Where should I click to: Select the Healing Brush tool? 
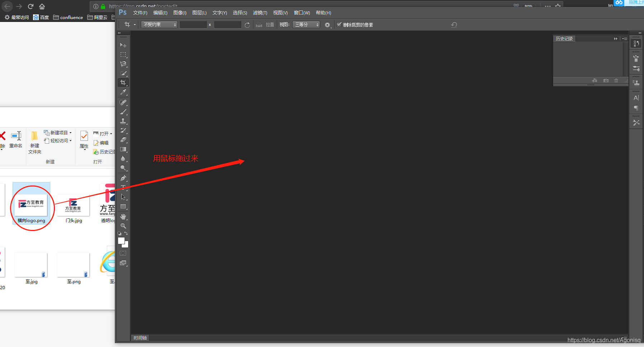(x=123, y=102)
